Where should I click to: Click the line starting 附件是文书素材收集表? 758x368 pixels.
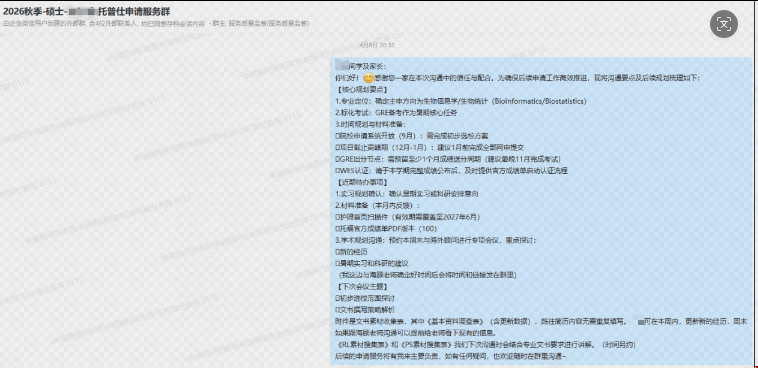click(x=541, y=321)
